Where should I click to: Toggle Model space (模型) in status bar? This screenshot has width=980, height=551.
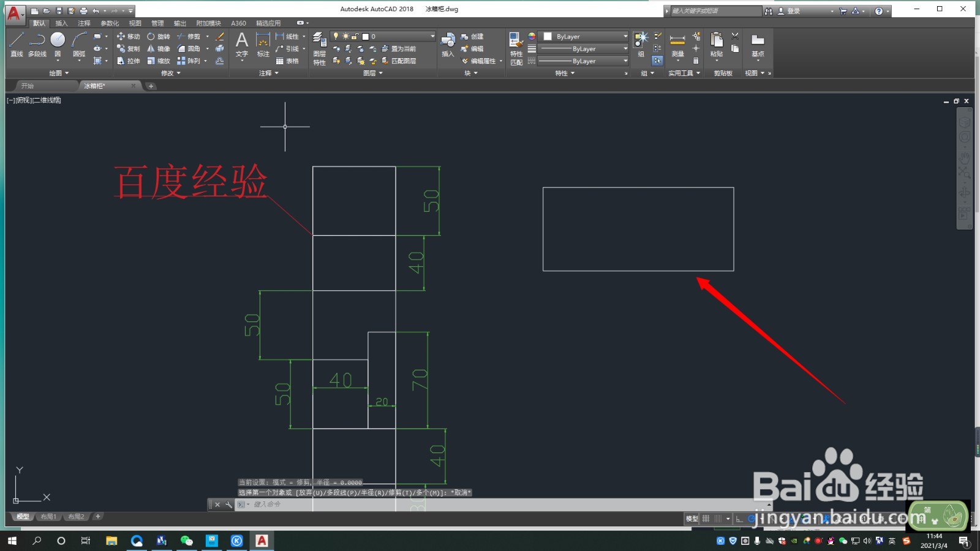point(692,519)
